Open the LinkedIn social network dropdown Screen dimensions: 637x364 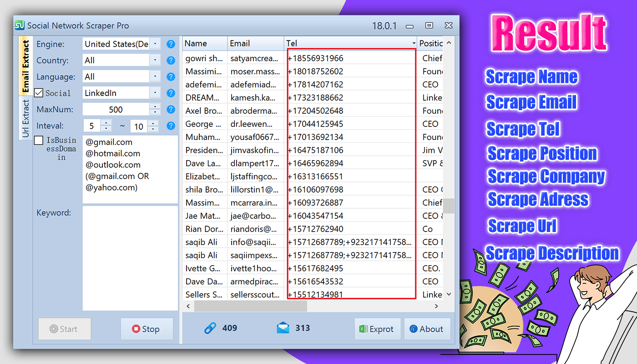[x=154, y=92]
